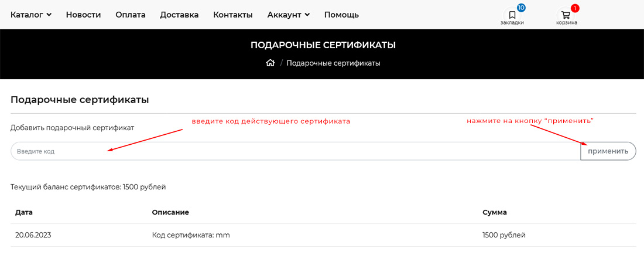Click the red cart counter badge
This screenshot has width=644, height=255.
click(x=575, y=8)
